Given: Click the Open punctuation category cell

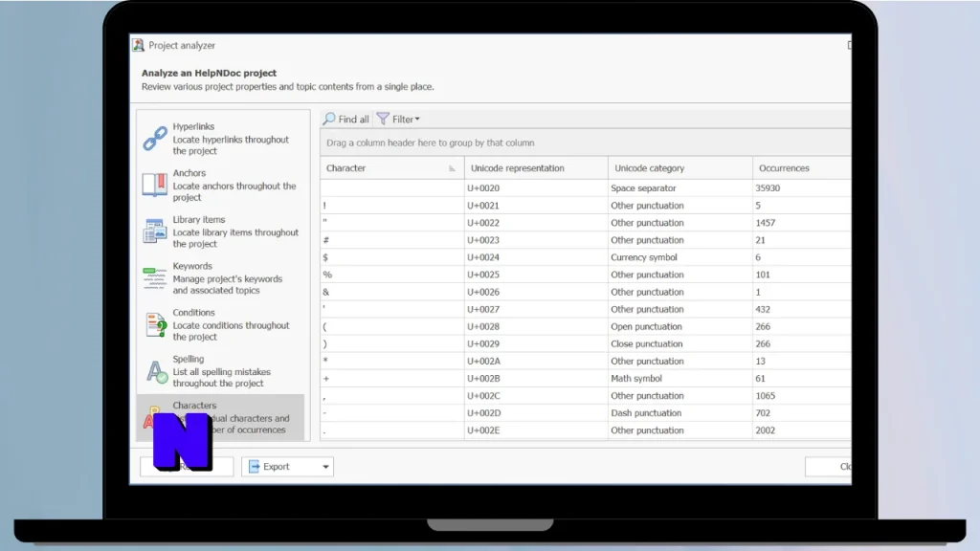Looking at the screenshot, I should (680, 326).
